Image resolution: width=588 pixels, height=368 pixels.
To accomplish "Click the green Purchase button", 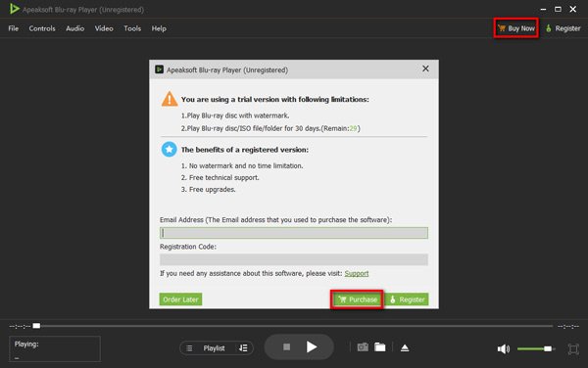I will 358,299.
